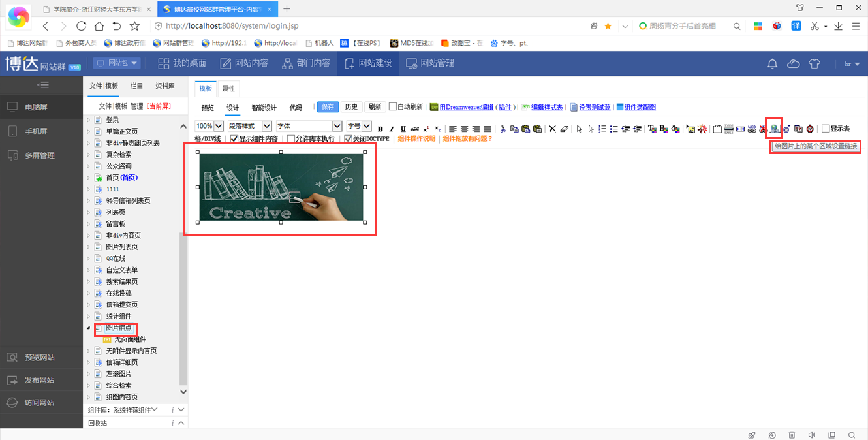Viewport: 868px width, 440px height.
Task: Insert a bulleted list
Action: [x=614, y=129]
